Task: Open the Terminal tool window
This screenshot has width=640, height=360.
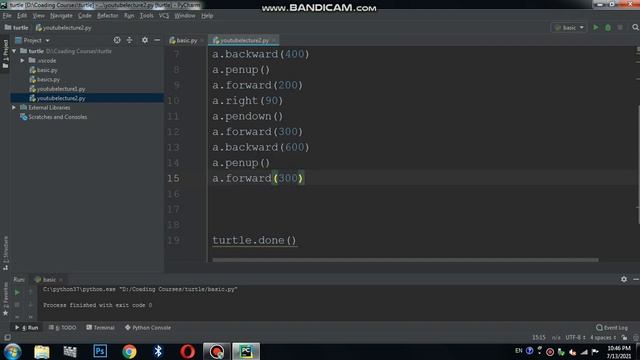Action: click(100, 327)
